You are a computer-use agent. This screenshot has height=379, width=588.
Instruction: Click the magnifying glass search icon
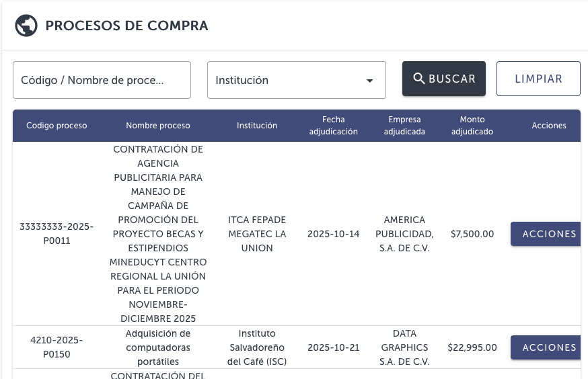pos(418,79)
